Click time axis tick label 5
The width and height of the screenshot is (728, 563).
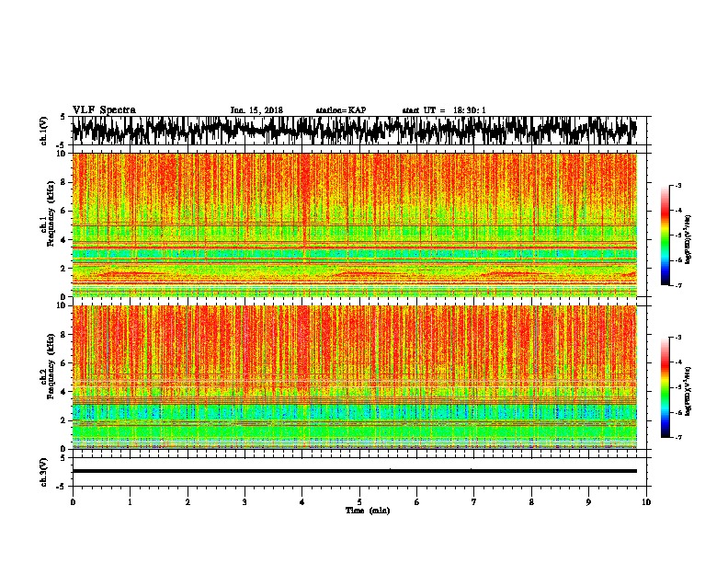click(359, 502)
